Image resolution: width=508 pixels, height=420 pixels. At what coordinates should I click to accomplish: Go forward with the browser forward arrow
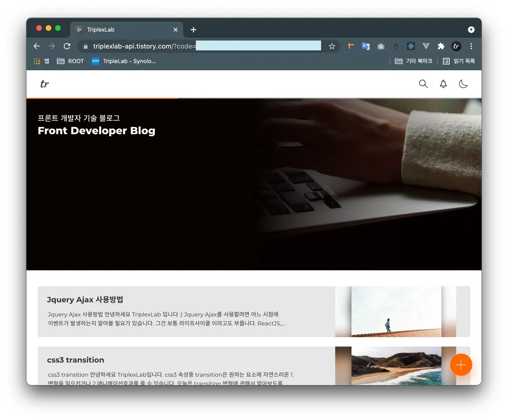tap(52, 46)
